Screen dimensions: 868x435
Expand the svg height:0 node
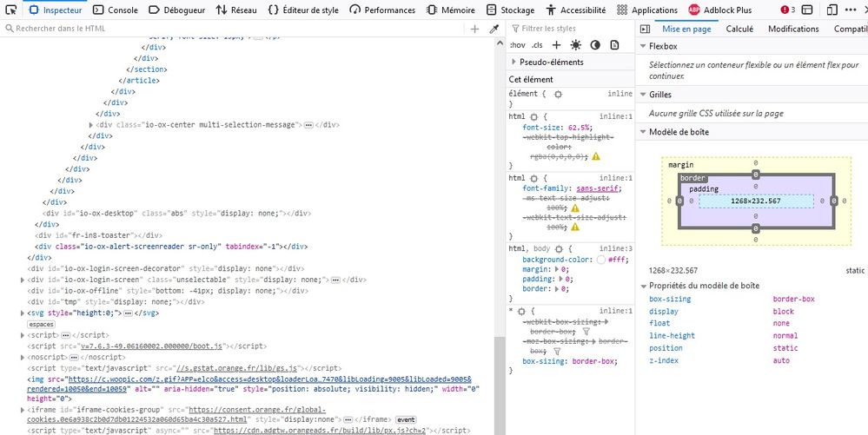[22, 313]
